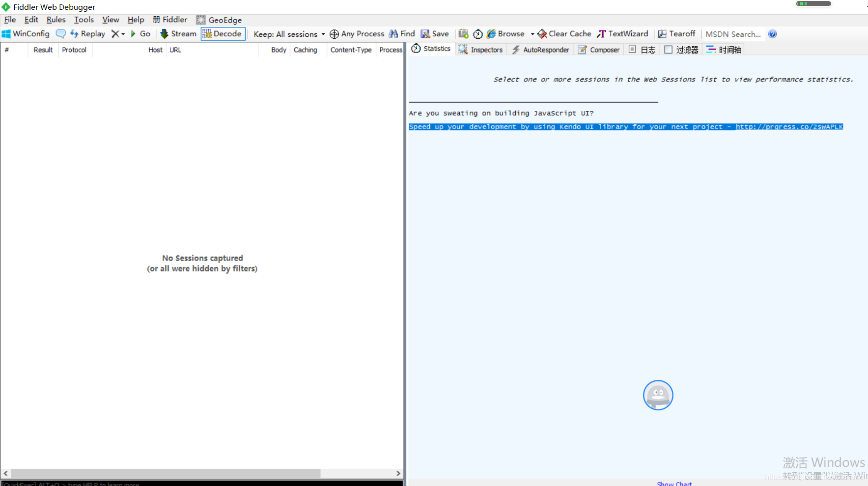Click the Show Chart link
Image resolution: width=868 pixels, height=486 pixels.
coord(674,484)
